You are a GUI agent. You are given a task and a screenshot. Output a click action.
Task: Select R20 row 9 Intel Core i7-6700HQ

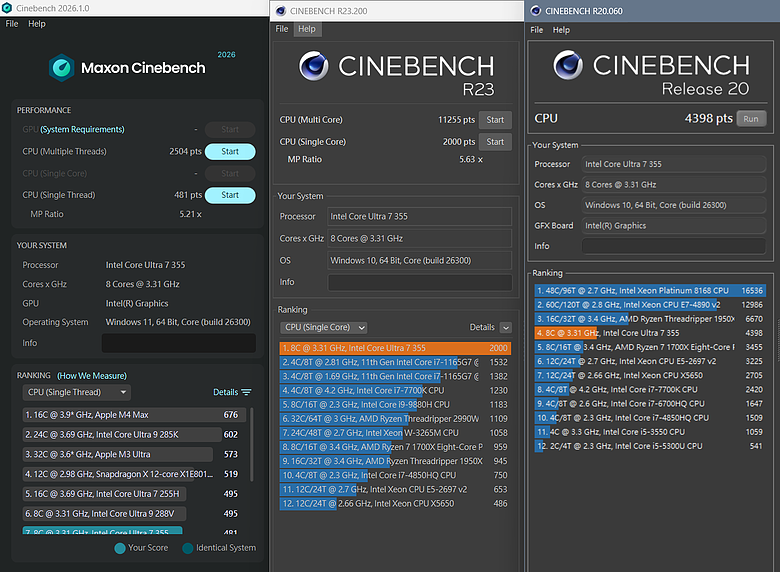[650, 404]
